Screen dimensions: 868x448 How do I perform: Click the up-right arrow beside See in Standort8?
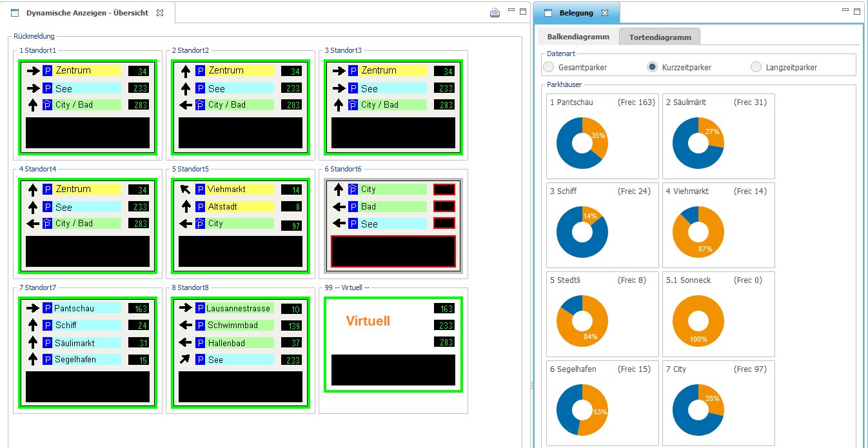tap(185, 360)
